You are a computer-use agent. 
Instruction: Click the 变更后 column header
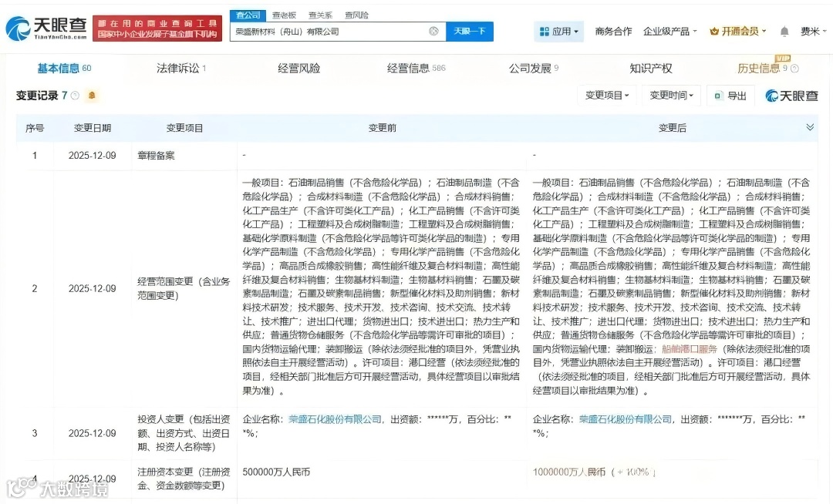(x=672, y=128)
